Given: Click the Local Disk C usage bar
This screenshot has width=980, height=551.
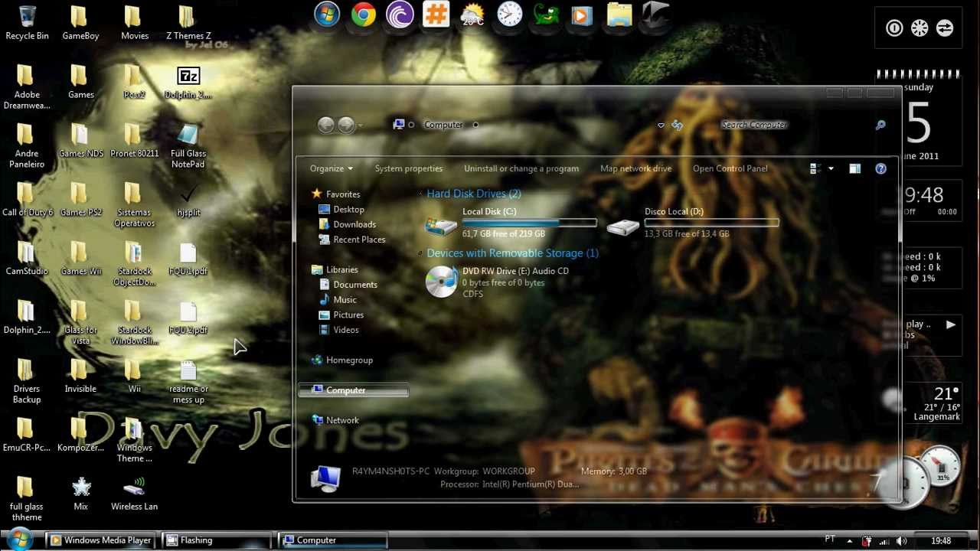Looking at the screenshot, I should [x=529, y=223].
